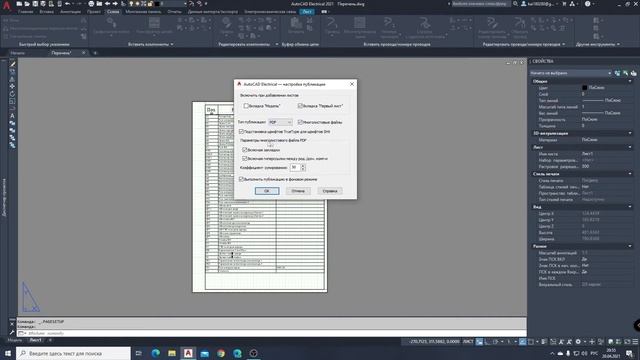Toggle the Вкладка "Первый лист" checkbox

(x=300, y=106)
